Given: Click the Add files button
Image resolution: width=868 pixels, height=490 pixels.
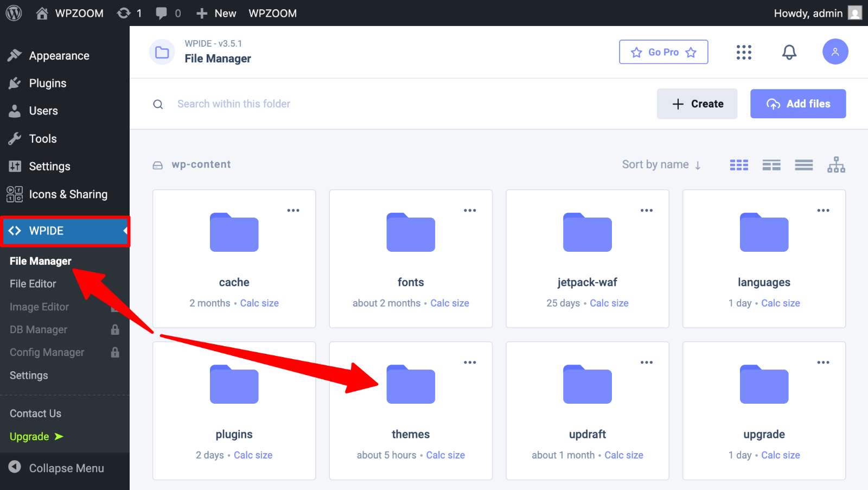Looking at the screenshot, I should coord(797,104).
